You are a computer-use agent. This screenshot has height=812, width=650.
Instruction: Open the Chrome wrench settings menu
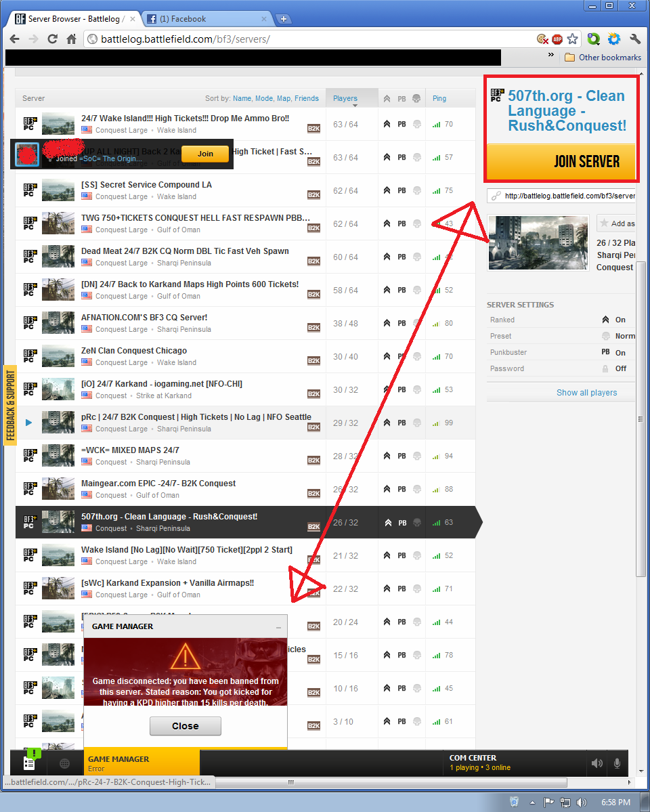pyautogui.click(x=635, y=39)
